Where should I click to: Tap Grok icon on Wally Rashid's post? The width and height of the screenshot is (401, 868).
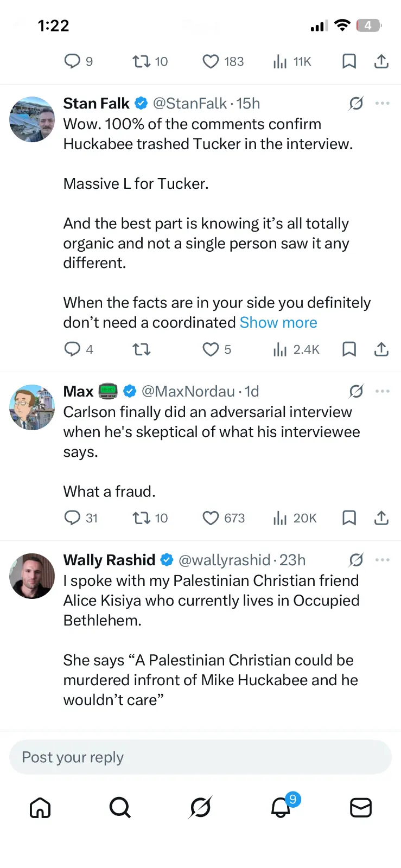[356, 560]
